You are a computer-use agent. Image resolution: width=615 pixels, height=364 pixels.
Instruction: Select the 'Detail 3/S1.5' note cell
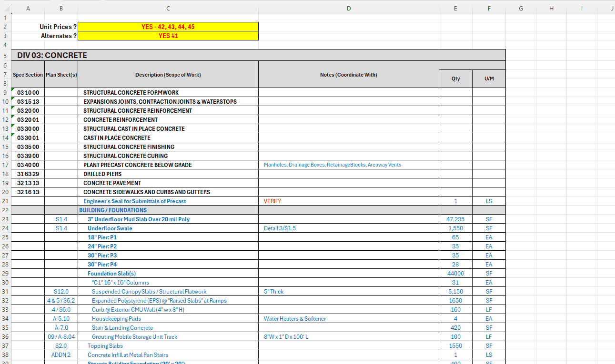click(x=349, y=228)
